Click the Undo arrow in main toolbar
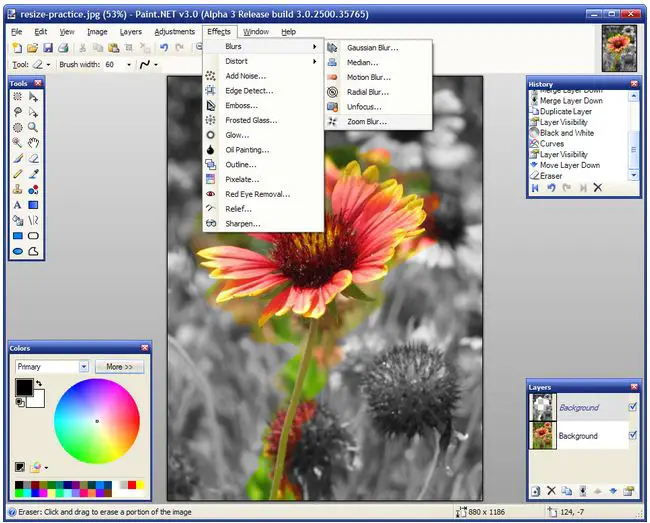Viewport: 650px width, 523px height. pos(164,48)
